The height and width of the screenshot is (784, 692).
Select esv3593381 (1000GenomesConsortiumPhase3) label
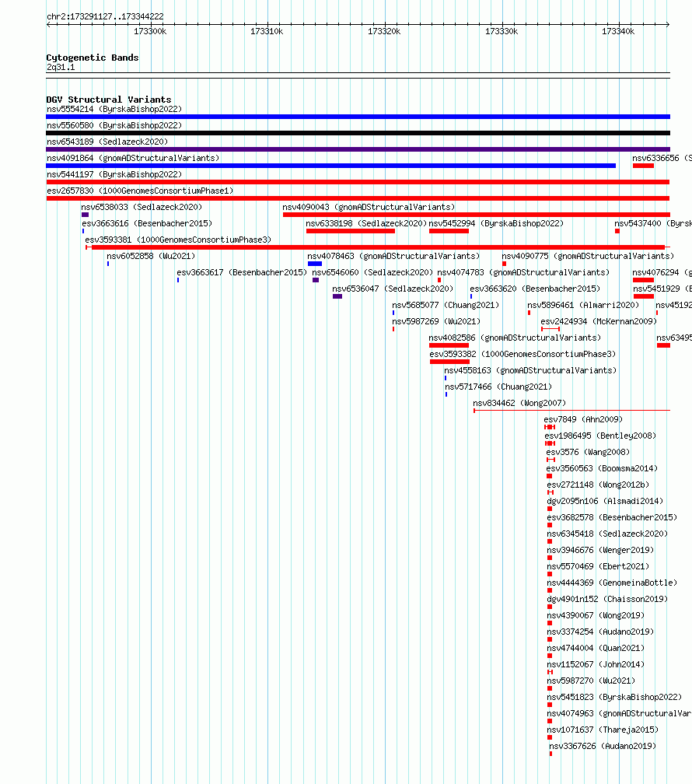[178, 240]
